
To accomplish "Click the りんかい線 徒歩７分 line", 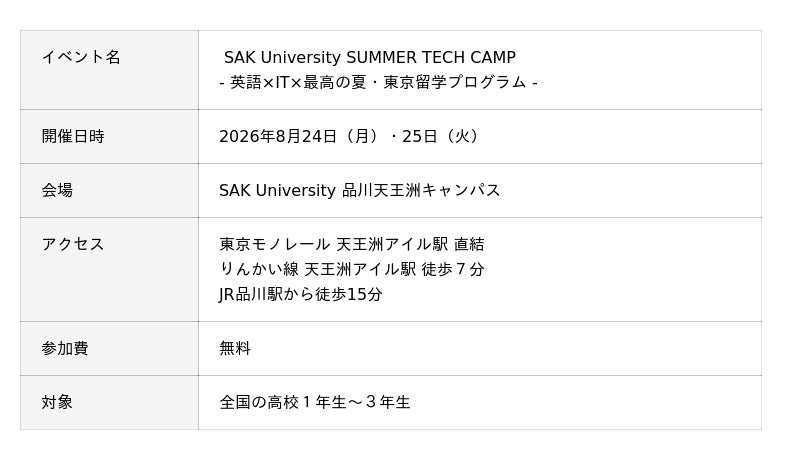I will (x=352, y=269).
